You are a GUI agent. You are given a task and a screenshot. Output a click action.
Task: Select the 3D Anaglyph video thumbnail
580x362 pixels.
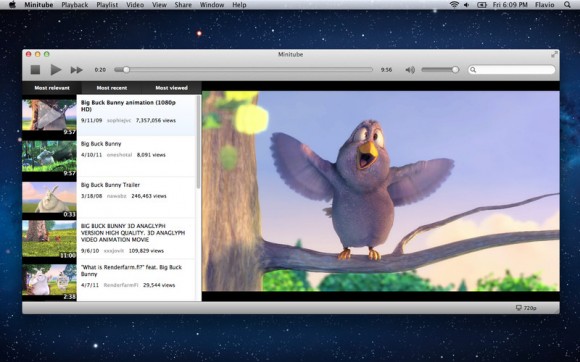point(49,238)
